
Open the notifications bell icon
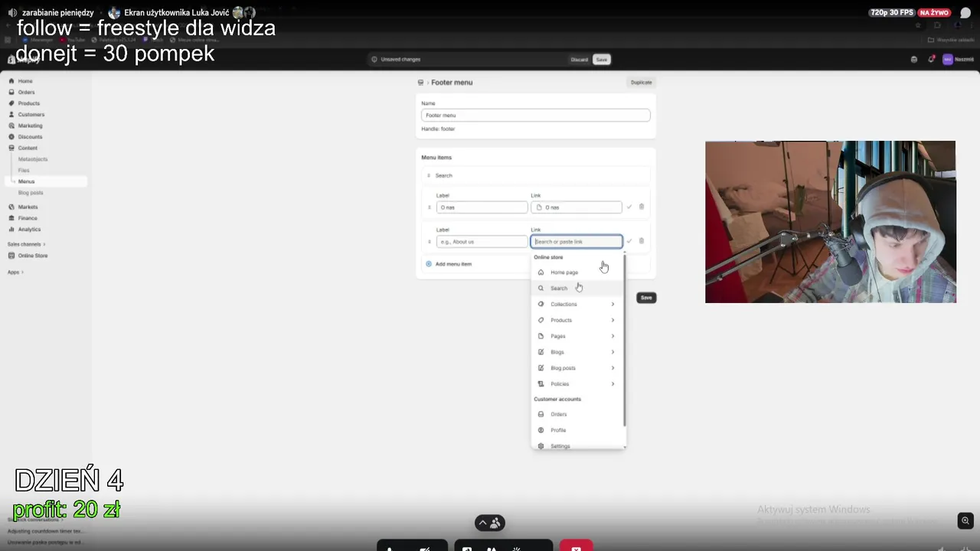pos(931,60)
